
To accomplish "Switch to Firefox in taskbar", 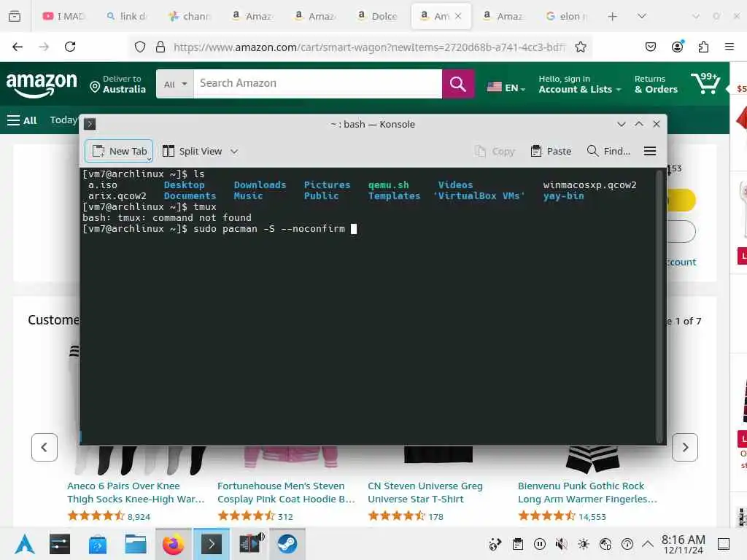I will click(x=173, y=544).
